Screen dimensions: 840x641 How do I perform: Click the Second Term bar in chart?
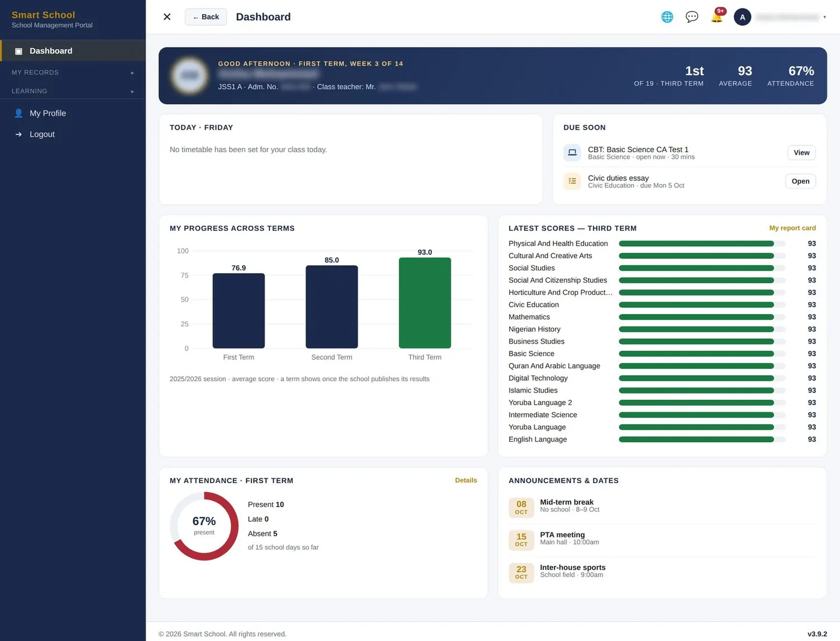pos(332,307)
